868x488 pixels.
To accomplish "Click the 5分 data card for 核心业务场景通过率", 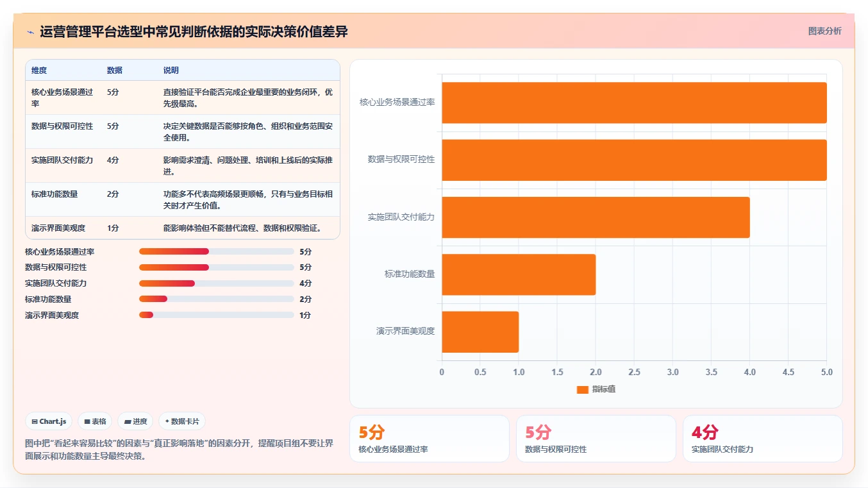I will 430,439.
